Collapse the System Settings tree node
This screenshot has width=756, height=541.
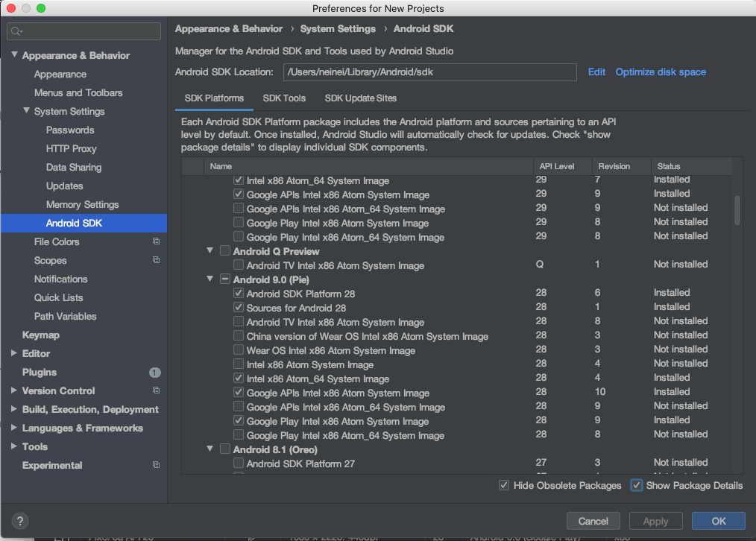click(x=27, y=111)
